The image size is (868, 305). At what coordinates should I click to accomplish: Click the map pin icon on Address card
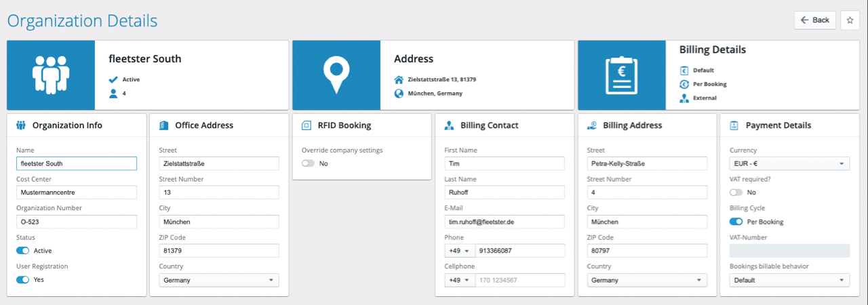click(336, 75)
